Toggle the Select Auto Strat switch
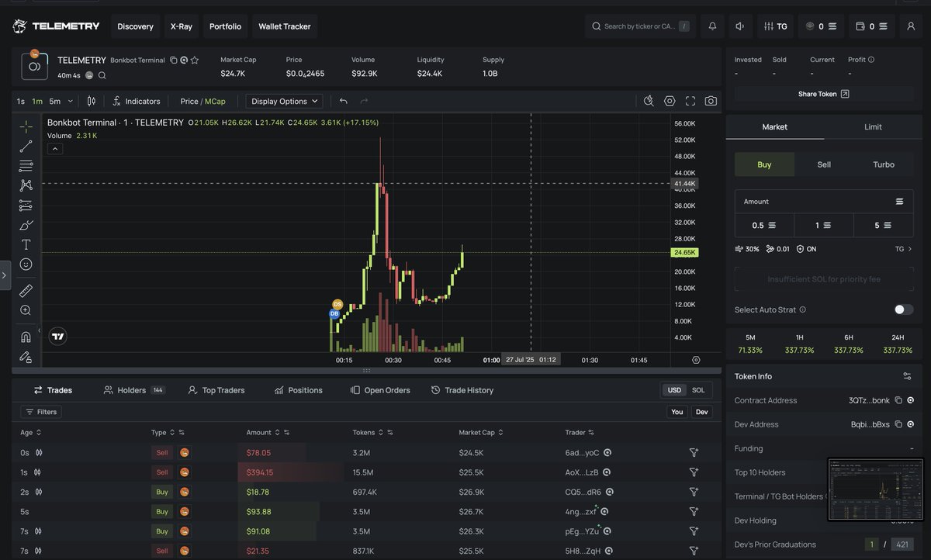 coord(903,309)
